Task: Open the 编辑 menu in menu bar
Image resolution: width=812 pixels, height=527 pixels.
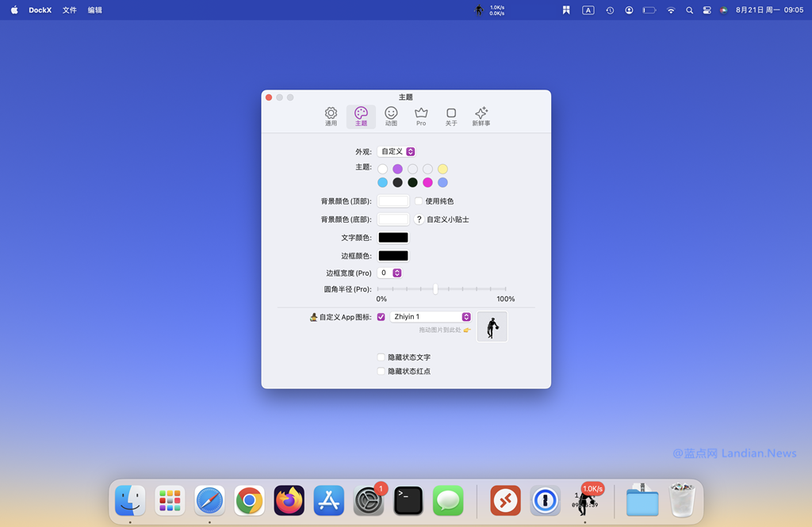Action: click(x=95, y=10)
